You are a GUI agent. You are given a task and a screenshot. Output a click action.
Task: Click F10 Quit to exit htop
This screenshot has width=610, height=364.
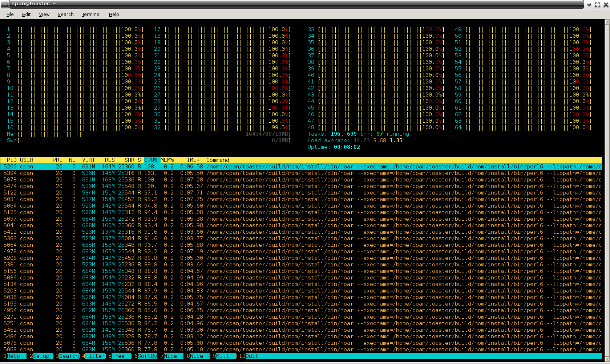(251, 356)
